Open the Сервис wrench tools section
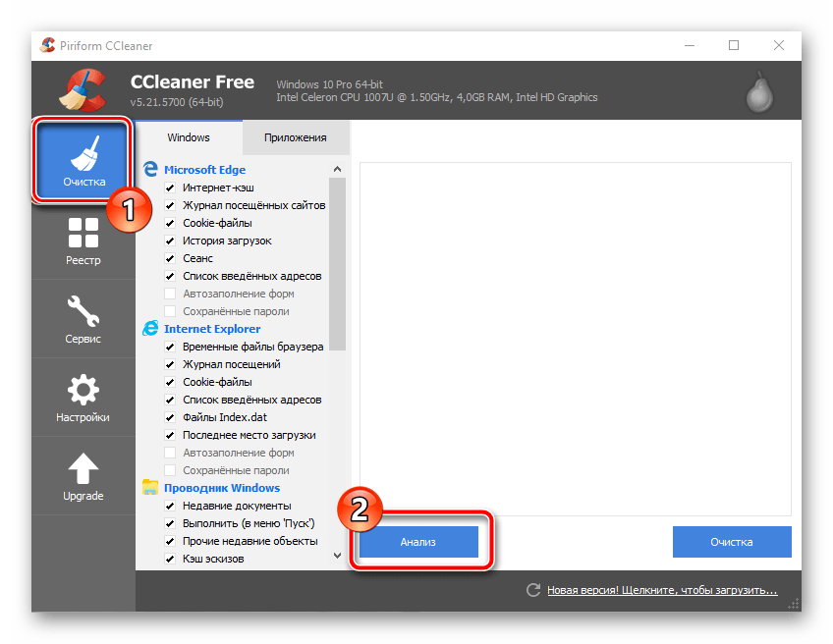The image size is (833, 644). click(x=83, y=319)
